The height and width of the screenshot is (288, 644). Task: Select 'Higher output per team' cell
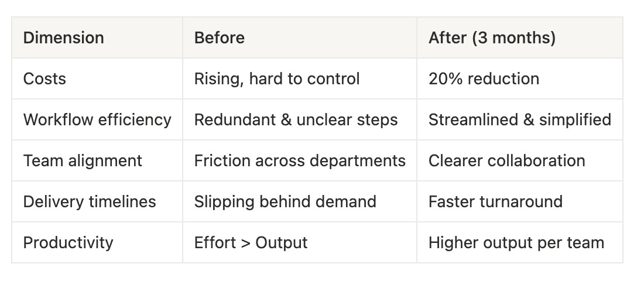pos(516,243)
